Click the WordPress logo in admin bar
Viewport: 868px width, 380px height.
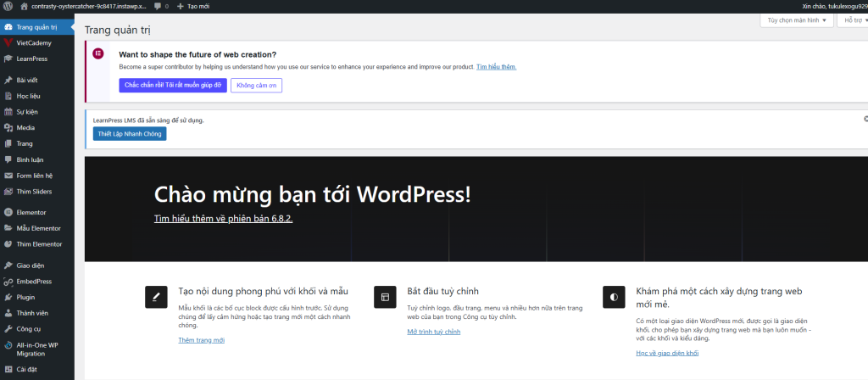tap(8, 6)
